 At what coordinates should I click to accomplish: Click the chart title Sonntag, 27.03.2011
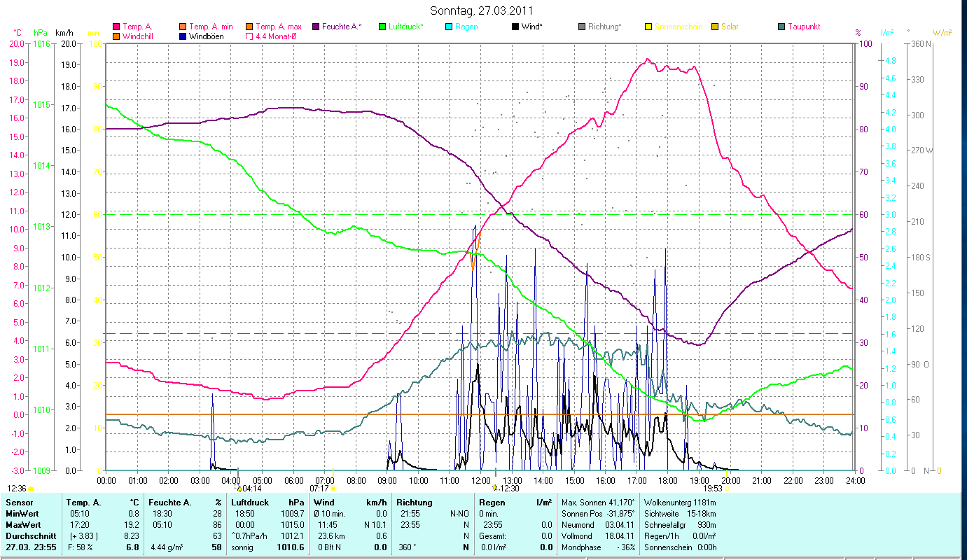click(x=482, y=11)
